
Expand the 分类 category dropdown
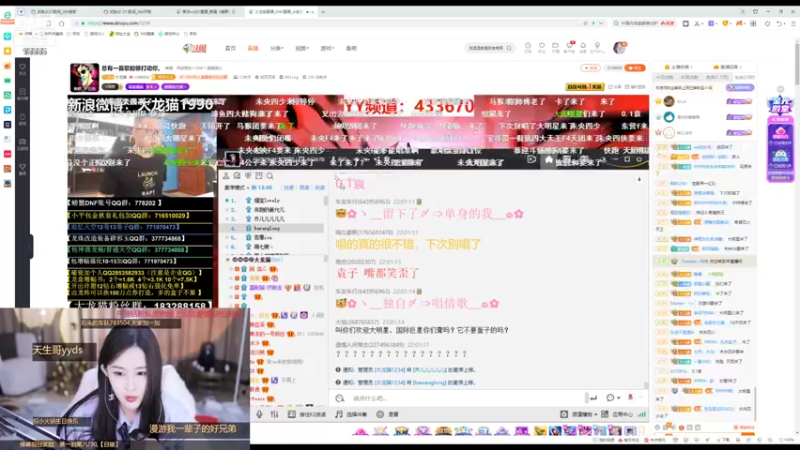pyautogui.click(x=277, y=48)
